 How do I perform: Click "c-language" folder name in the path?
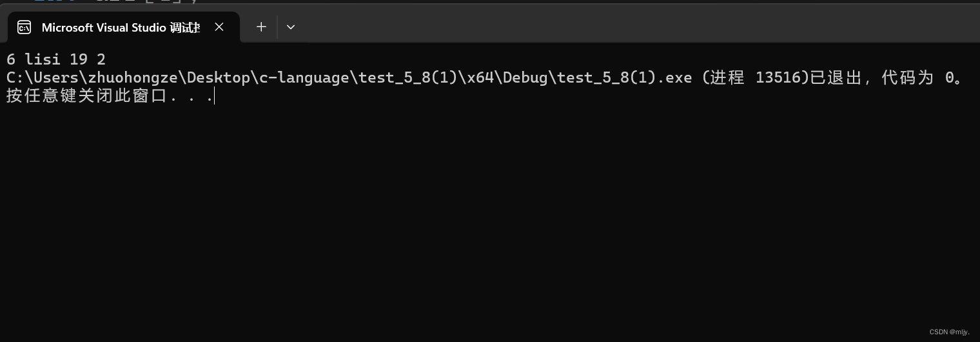[x=305, y=78]
